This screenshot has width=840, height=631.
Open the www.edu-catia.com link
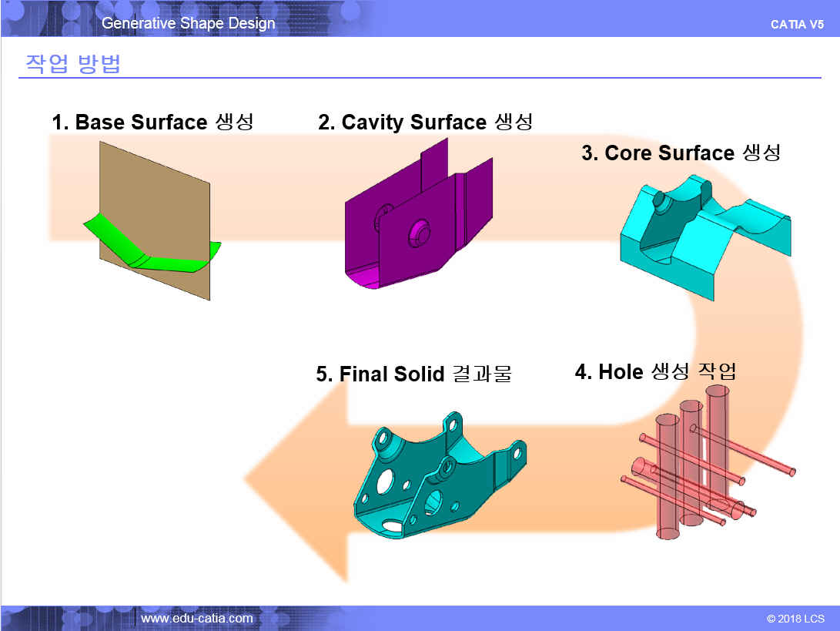click(x=196, y=618)
